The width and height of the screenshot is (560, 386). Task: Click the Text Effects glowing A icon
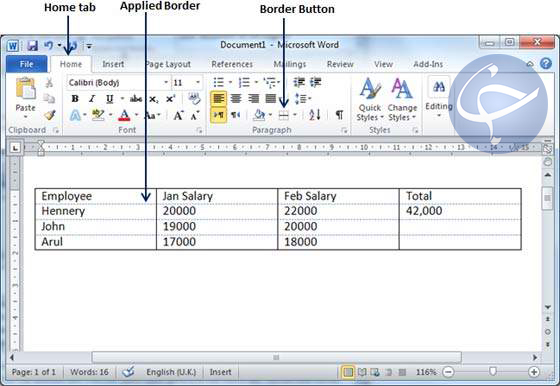click(x=75, y=115)
